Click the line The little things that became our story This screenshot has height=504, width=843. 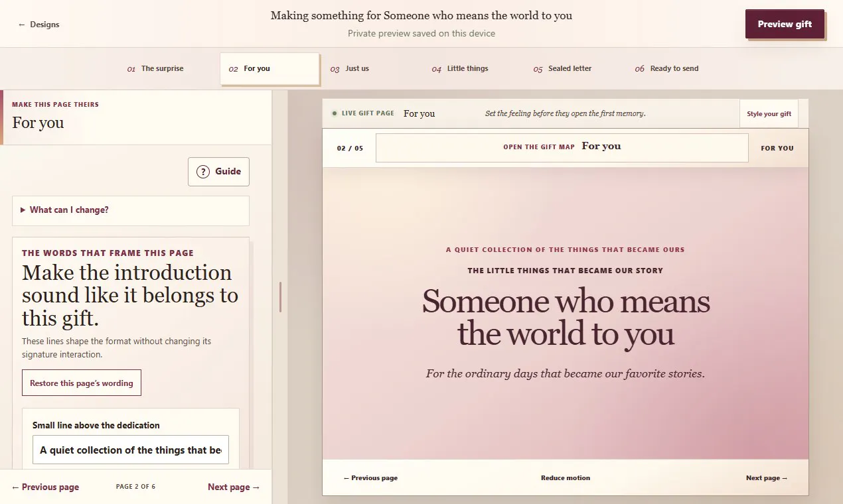pyautogui.click(x=566, y=271)
